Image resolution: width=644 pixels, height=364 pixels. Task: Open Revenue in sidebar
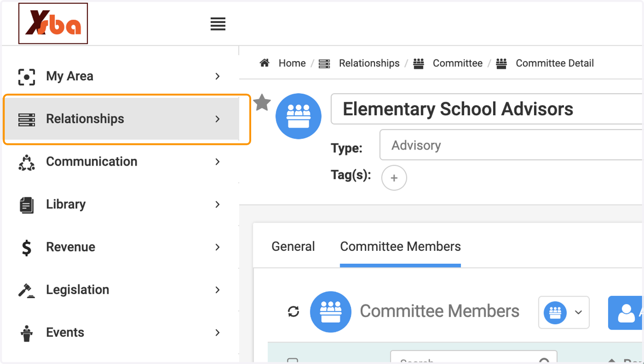120,247
